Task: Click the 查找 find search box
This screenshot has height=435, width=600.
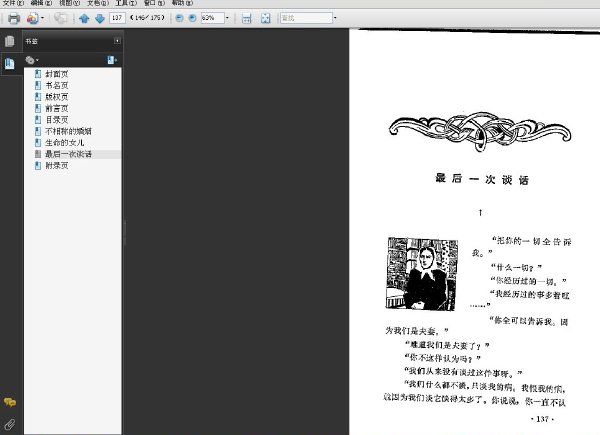Action: [x=306, y=18]
